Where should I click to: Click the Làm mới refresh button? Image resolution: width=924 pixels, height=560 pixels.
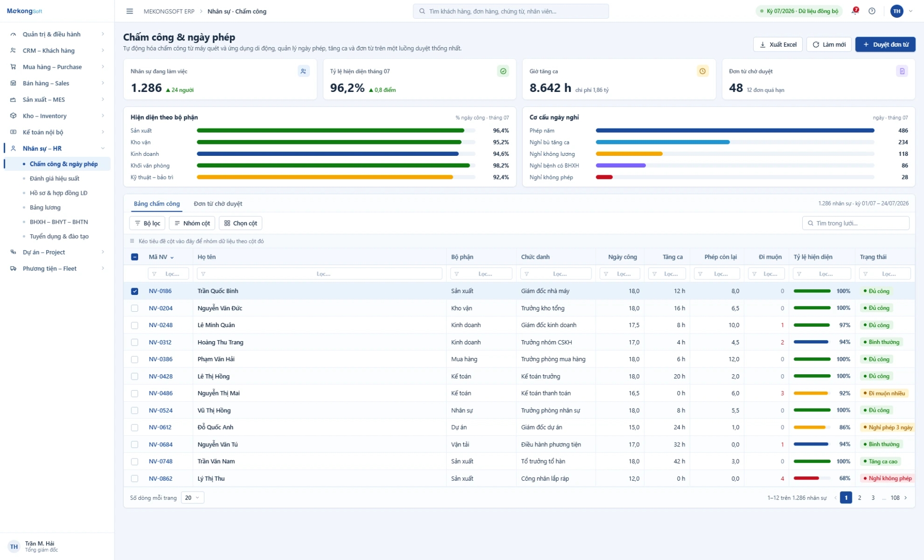coord(829,44)
